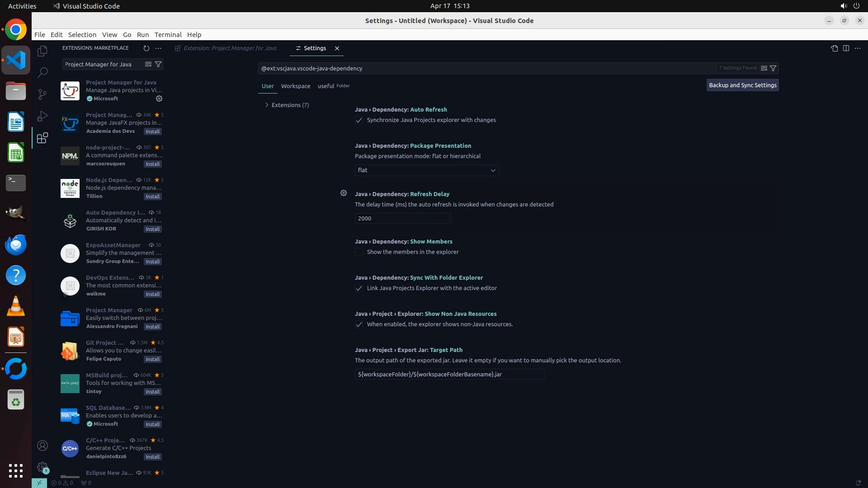Open the Explorer view in activity bar
The height and width of the screenshot is (488, 868).
pyautogui.click(x=42, y=51)
